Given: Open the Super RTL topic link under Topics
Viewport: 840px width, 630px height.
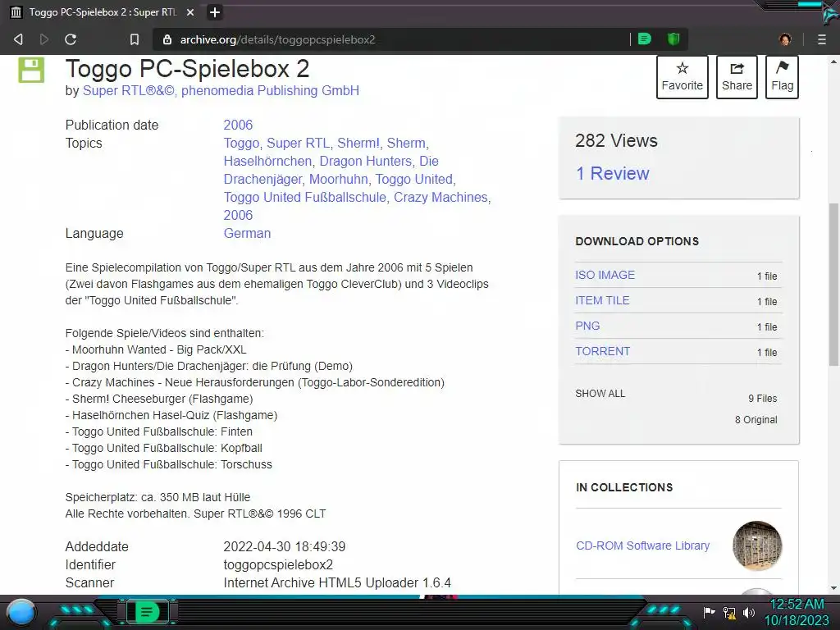Looking at the screenshot, I should [x=298, y=143].
